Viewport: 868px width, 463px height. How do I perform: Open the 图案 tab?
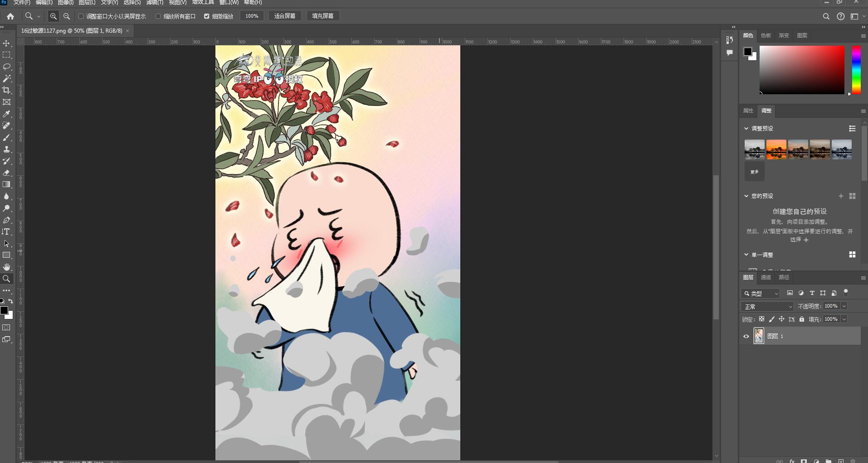pos(802,35)
